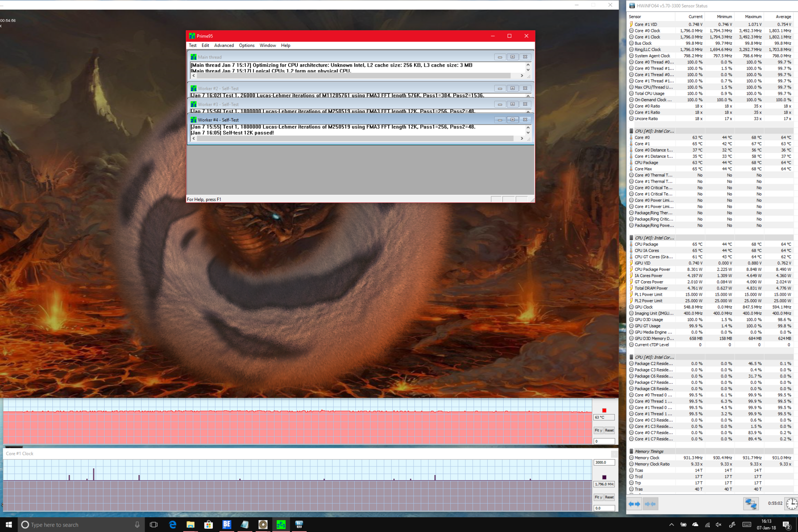Minimize the Worker #3 Self-Test window

pyautogui.click(x=500, y=104)
